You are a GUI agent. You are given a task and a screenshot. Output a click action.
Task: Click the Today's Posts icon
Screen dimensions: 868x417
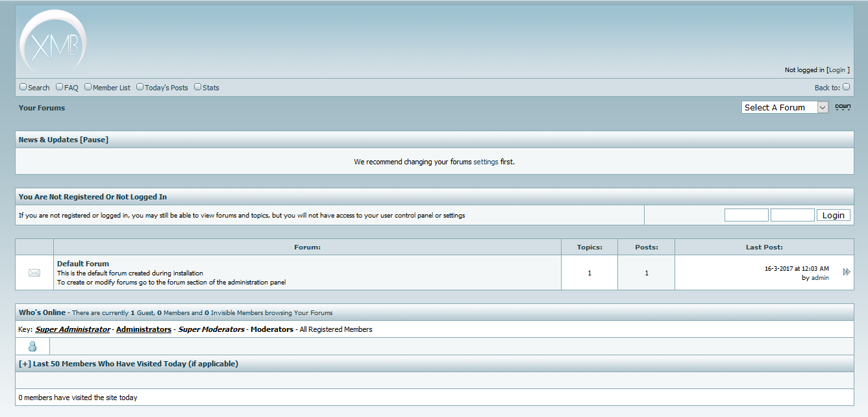pos(140,86)
